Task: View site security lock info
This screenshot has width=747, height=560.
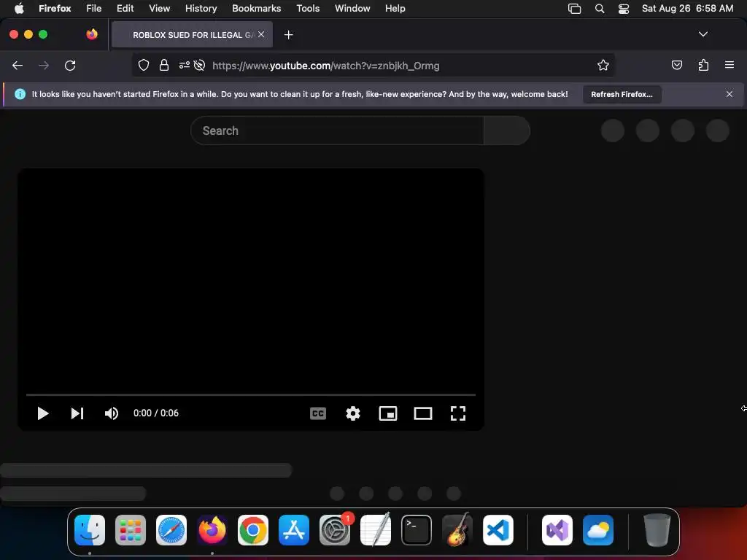Action: click(x=164, y=65)
